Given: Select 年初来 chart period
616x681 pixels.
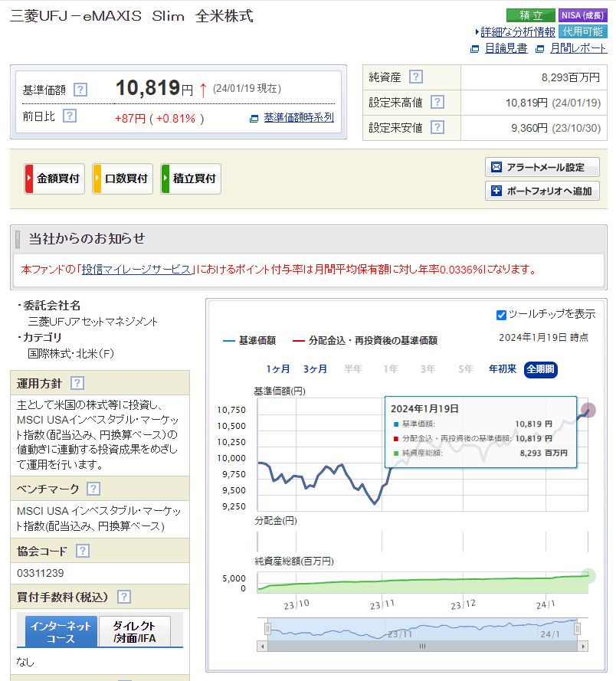Looking at the screenshot, I should pyautogui.click(x=503, y=369).
